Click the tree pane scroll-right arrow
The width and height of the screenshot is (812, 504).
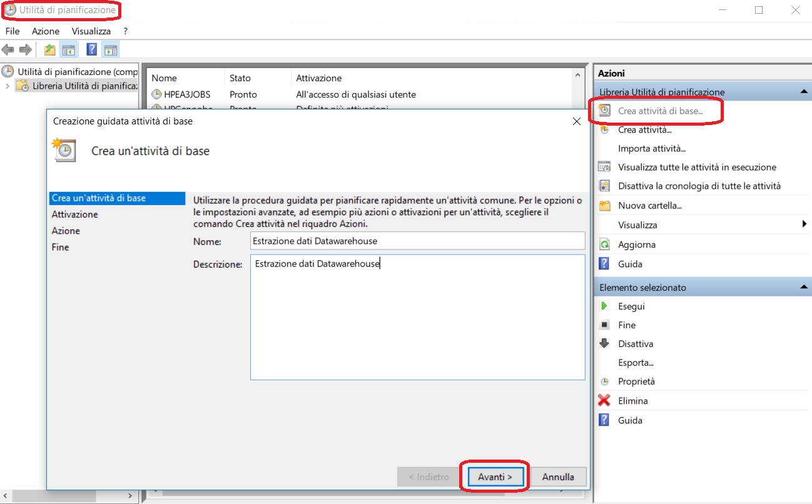(131, 496)
